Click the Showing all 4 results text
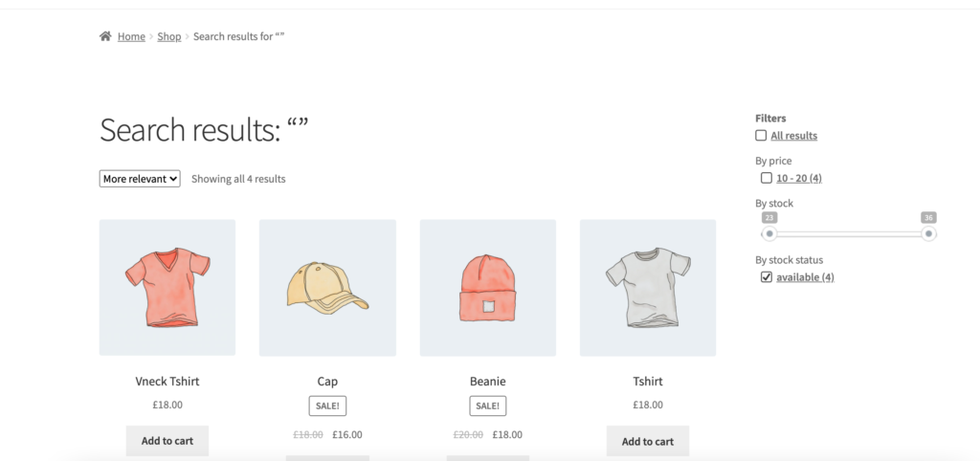 (x=238, y=179)
